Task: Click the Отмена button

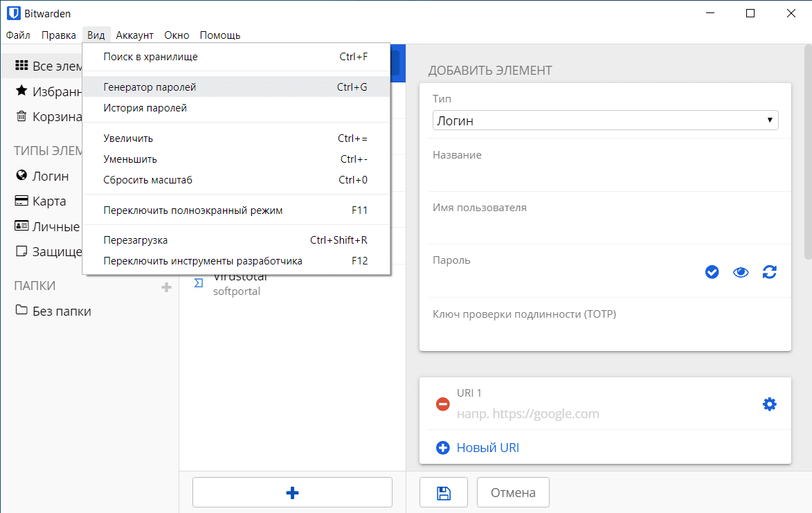Action: (513, 492)
